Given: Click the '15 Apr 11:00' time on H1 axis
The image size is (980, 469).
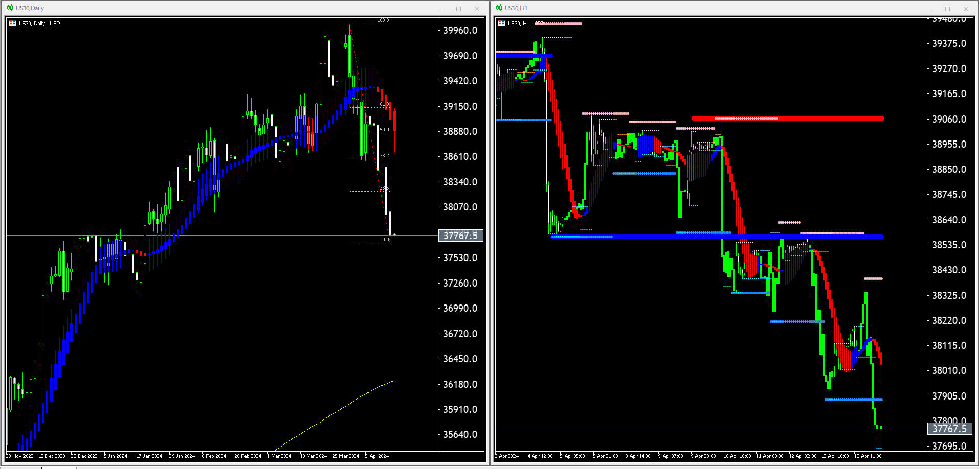Looking at the screenshot, I should tap(868, 456).
